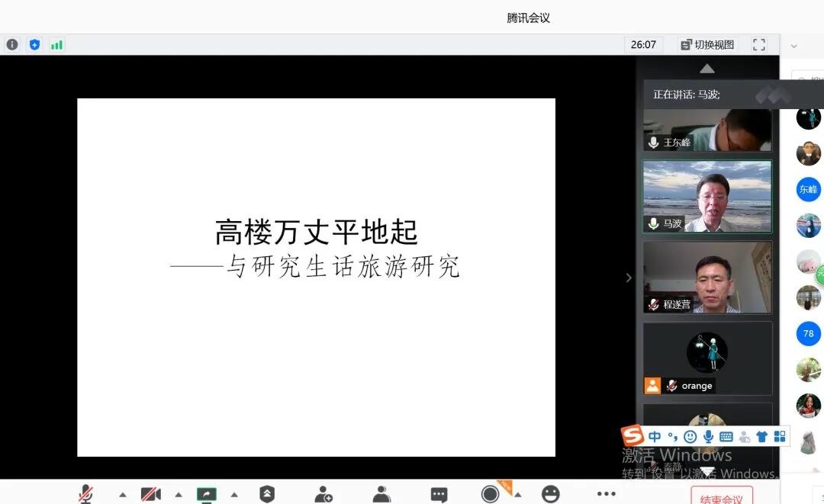Open the members list icon

click(x=381, y=494)
